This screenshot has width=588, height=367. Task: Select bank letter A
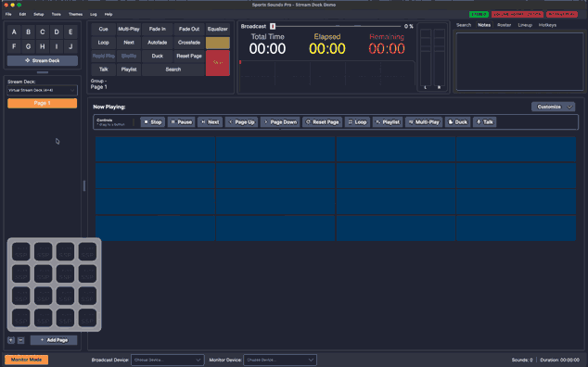pos(14,32)
